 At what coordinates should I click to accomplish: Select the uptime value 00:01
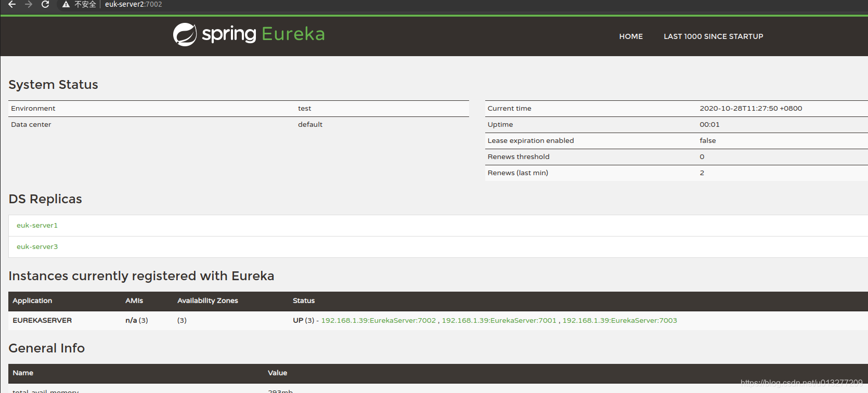click(x=709, y=124)
